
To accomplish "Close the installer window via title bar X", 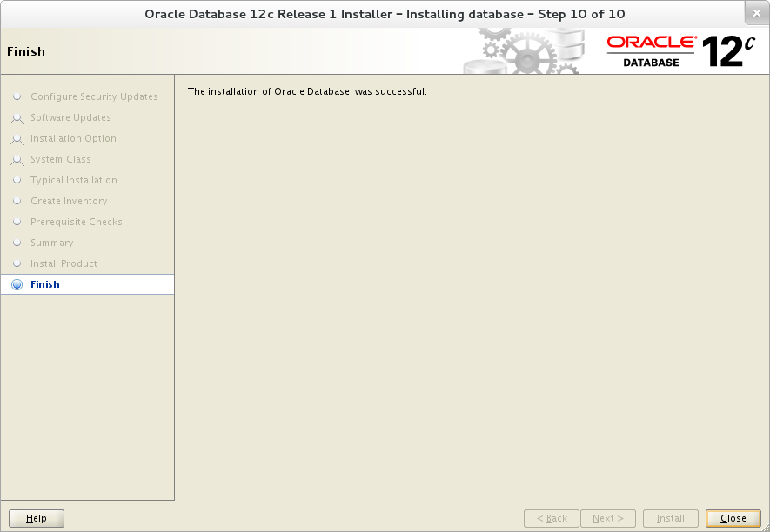I will (x=757, y=13).
